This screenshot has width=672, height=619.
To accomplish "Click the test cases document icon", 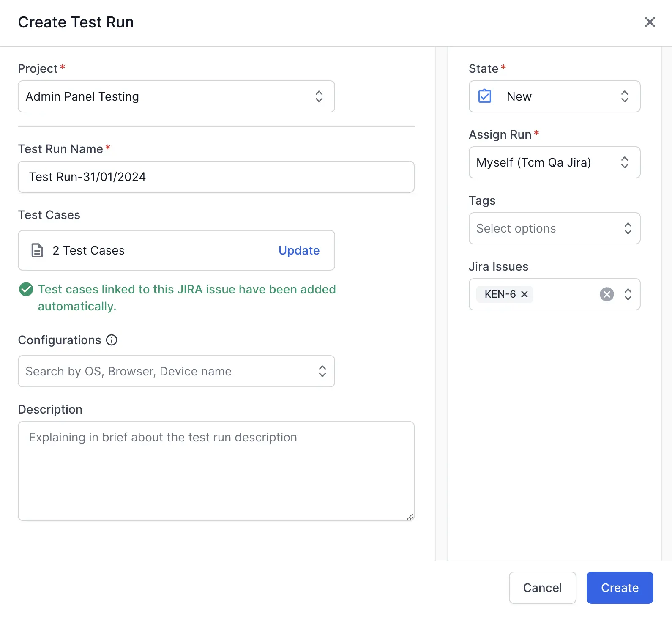I will (37, 250).
